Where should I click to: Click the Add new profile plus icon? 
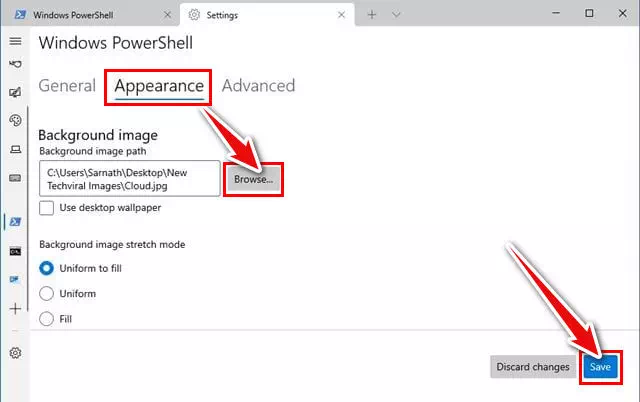(x=16, y=309)
